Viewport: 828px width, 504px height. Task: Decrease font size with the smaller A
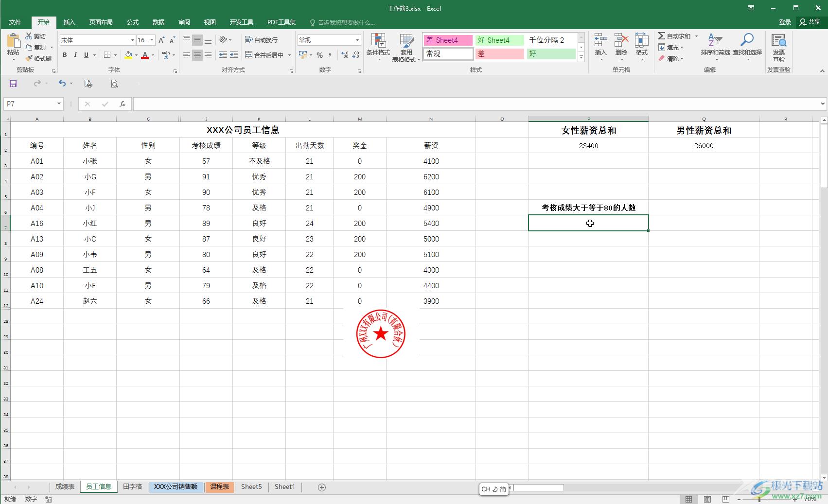[x=172, y=40]
